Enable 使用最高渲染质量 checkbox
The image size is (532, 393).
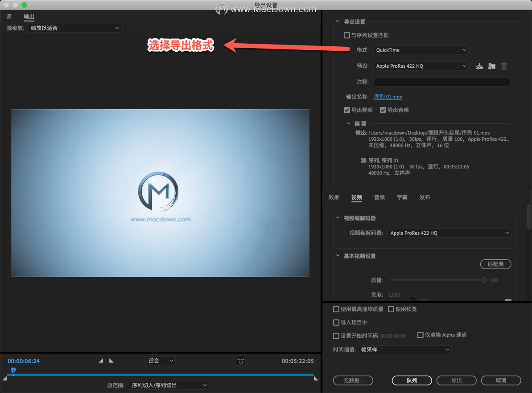coord(336,309)
